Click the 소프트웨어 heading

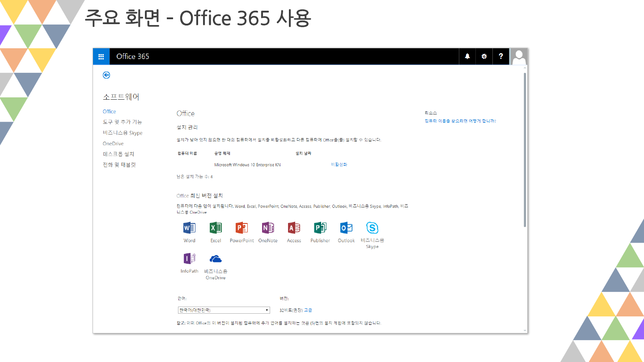coord(121,97)
